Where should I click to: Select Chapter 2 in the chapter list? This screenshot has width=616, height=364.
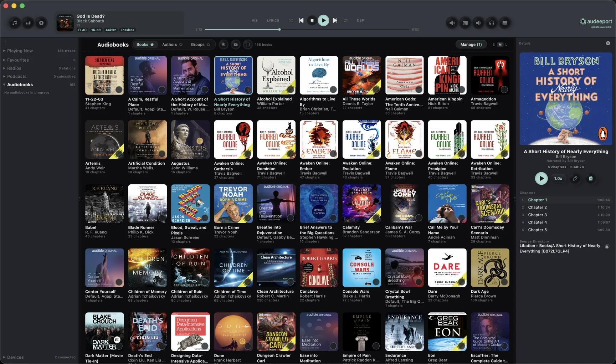pos(566,207)
